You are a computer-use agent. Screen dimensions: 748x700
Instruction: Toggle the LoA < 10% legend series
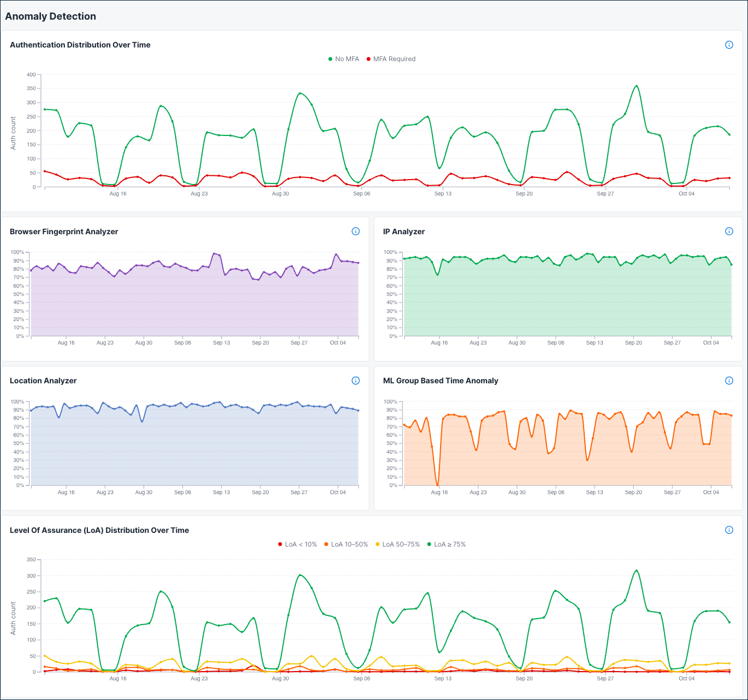[x=297, y=544]
